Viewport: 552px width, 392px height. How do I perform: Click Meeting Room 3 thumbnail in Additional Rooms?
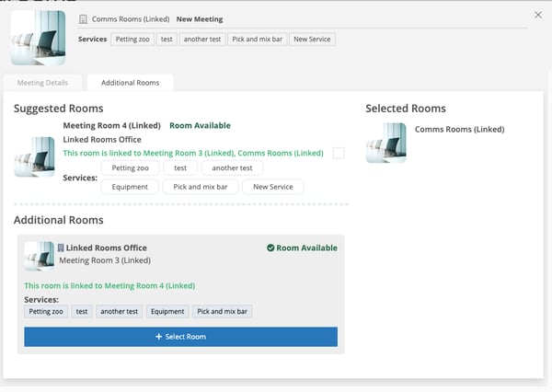click(x=38, y=255)
